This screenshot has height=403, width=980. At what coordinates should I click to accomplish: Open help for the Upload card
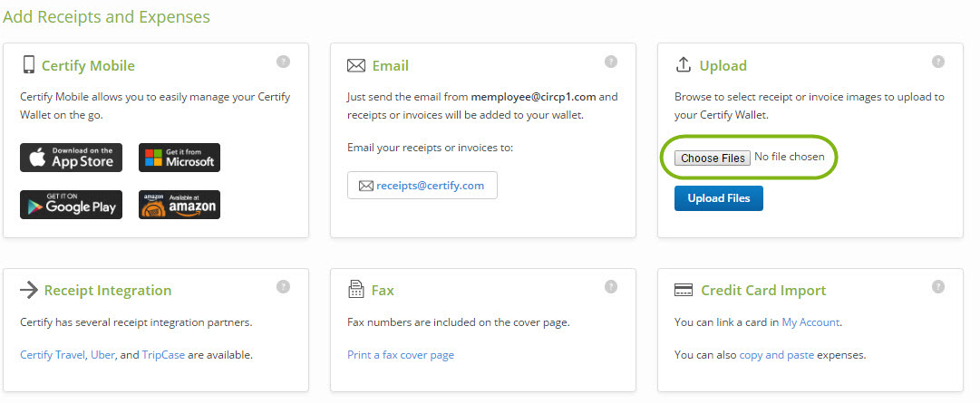click(938, 62)
